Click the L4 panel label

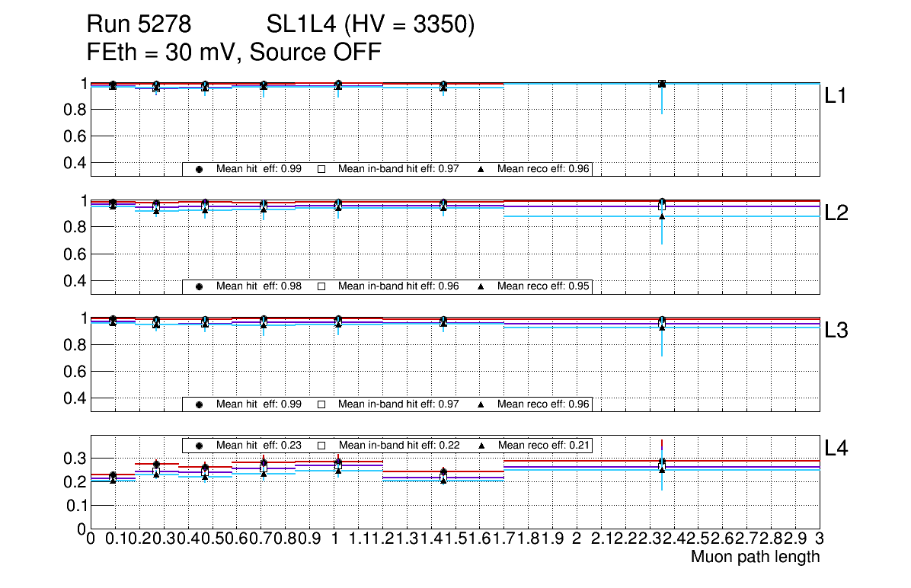pos(837,449)
